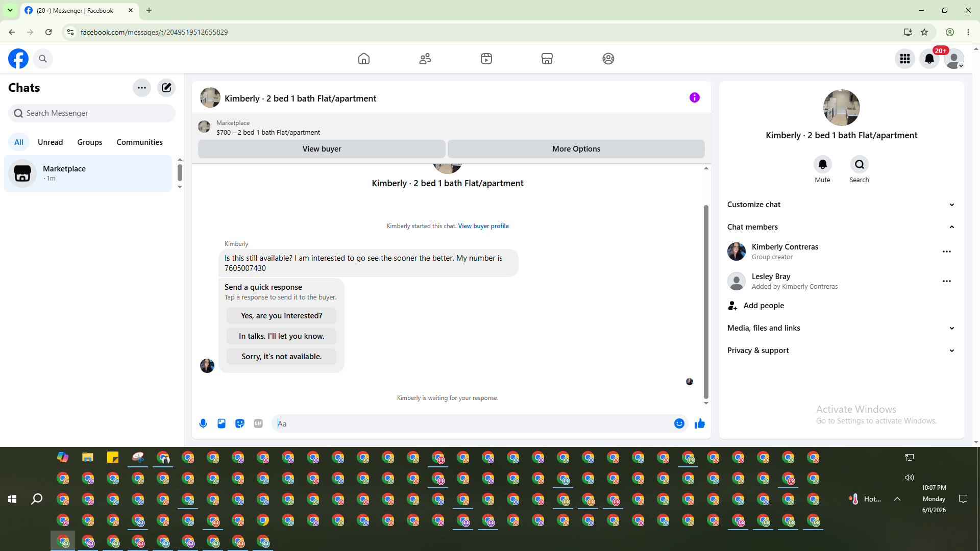
Task: Go to the Home feed icon
Action: (364, 59)
